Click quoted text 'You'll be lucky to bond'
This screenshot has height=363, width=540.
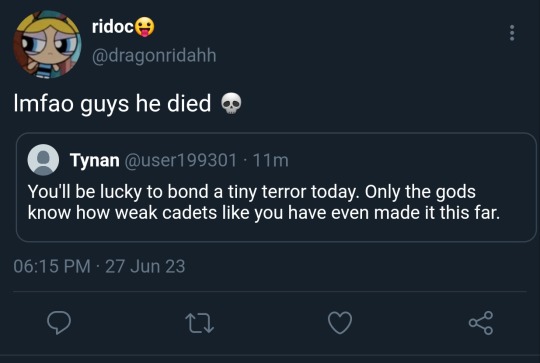[118, 191]
